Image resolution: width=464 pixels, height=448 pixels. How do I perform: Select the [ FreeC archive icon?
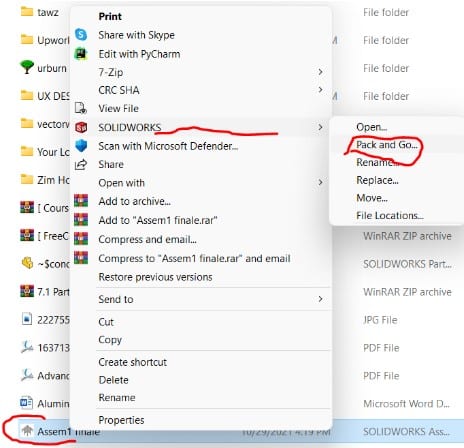[x=27, y=235]
